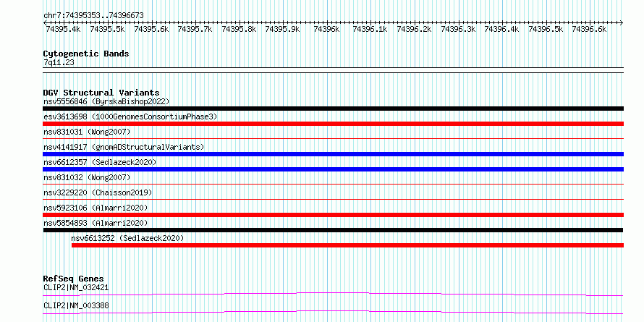This screenshot has height=322, width=644.
Task: Open the CLIP2|NM_003388 transcript label
Action: click(76, 306)
